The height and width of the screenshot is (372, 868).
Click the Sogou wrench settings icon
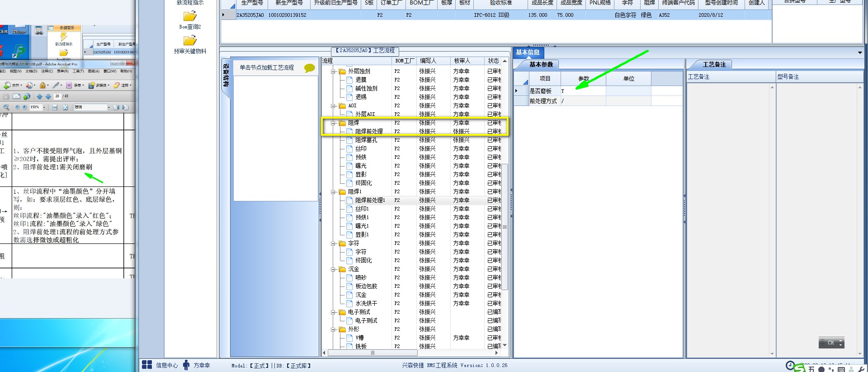pos(861,369)
